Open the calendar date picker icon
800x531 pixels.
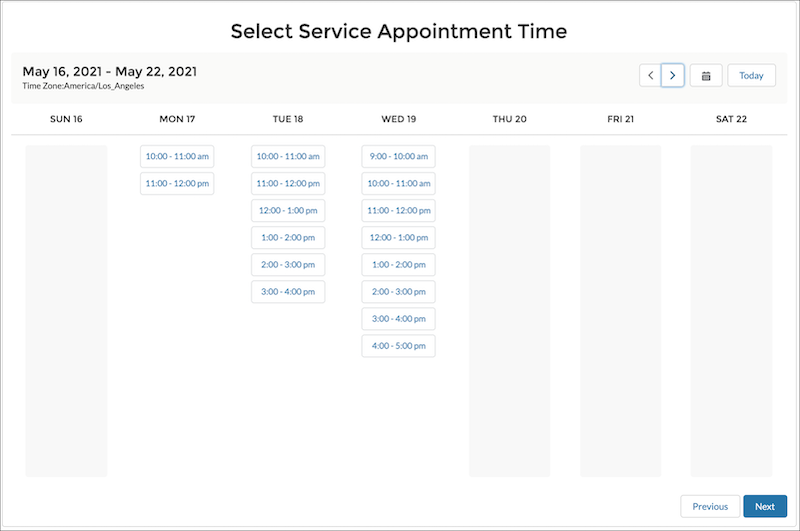click(x=706, y=75)
